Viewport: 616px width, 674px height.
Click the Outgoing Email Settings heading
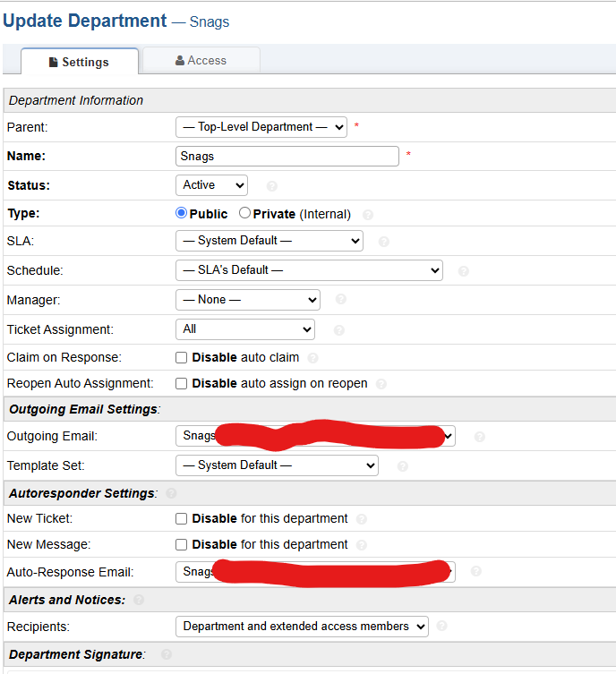coord(83,409)
